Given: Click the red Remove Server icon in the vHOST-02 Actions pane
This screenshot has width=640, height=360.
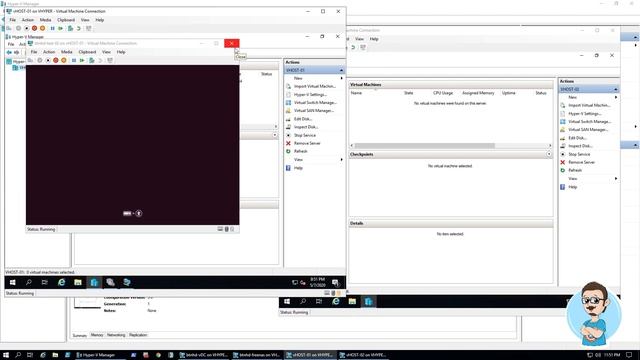Looking at the screenshot, I should click(563, 162).
